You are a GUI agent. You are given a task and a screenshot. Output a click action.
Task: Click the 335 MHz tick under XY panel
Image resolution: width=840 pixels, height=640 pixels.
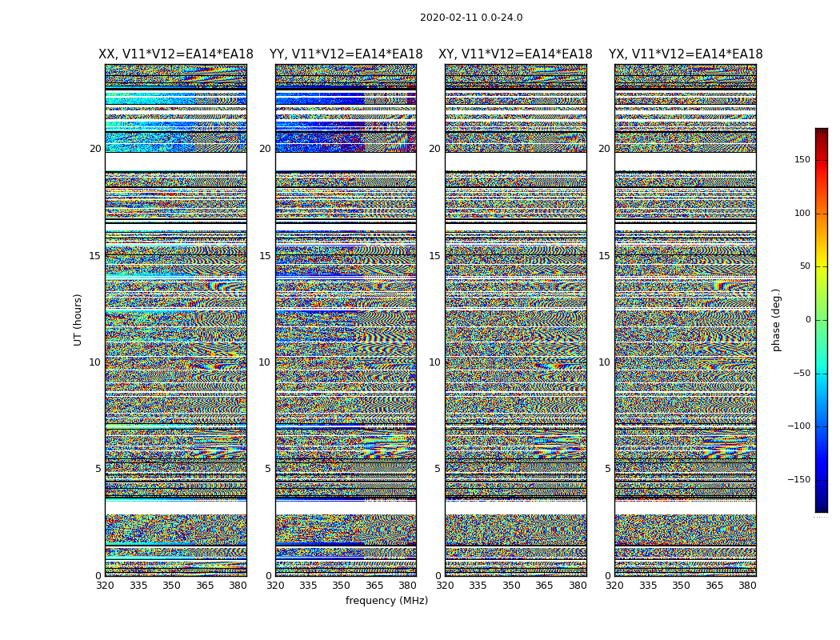click(x=478, y=586)
